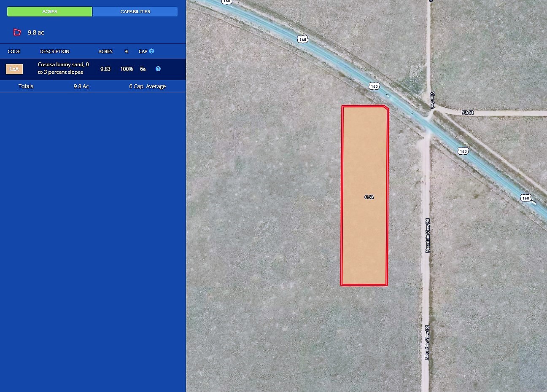
Task: Click the 160 shield nearest the parcel's top edge
Action: [374, 86]
